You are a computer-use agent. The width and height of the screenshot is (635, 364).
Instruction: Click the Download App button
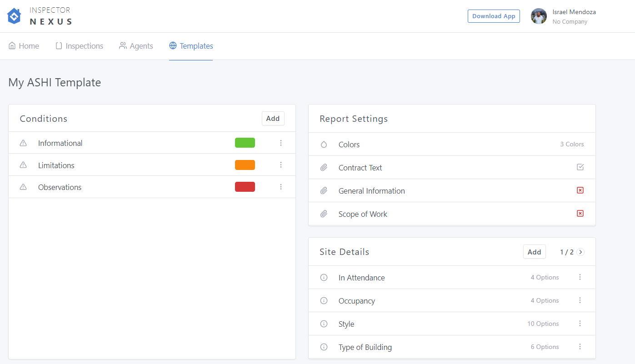pyautogui.click(x=494, y=16)
